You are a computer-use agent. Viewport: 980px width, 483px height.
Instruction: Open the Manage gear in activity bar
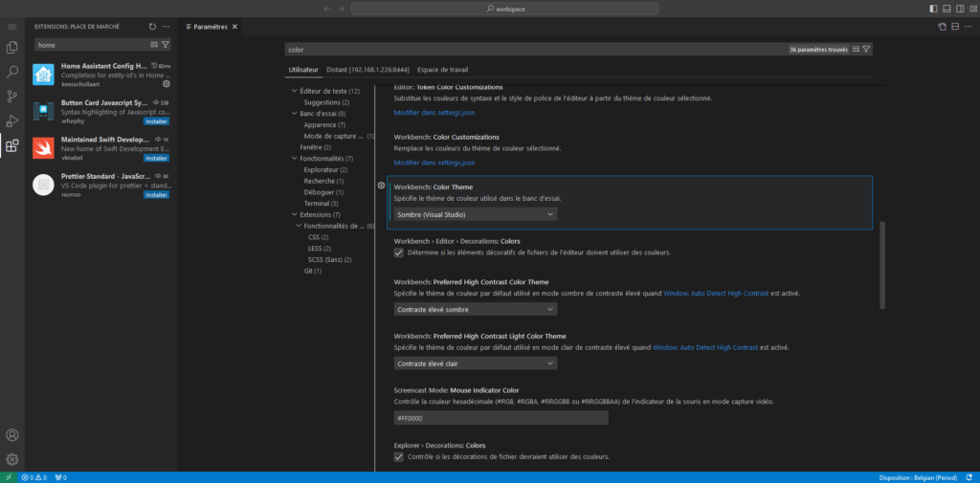pyautogui.click(x=11, y=460)
